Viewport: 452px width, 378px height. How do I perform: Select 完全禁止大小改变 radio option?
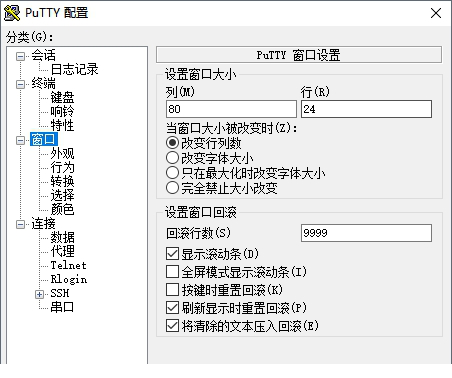[x=222, y=188]
